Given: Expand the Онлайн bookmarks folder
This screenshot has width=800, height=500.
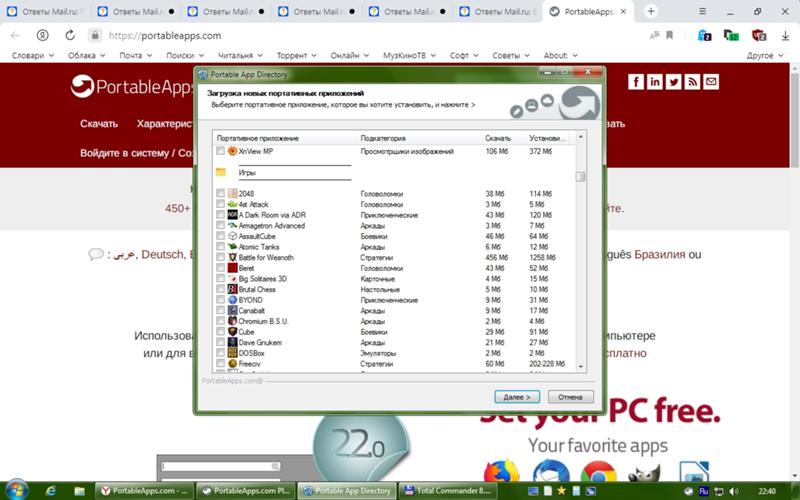Looking at the screenshot, I should pyautogui.click(x=349, y=55).
